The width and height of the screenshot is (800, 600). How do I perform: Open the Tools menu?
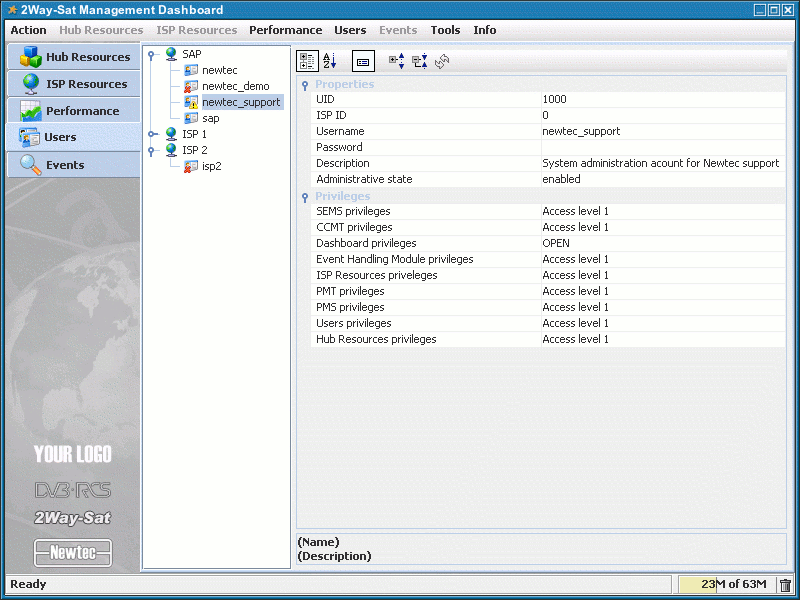coord(445,30)
